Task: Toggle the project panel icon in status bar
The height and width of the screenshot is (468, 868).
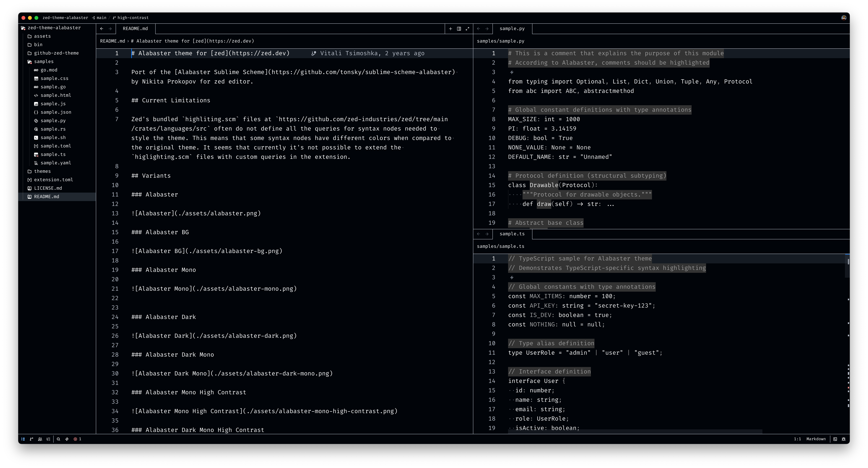Action: (23, 439)
